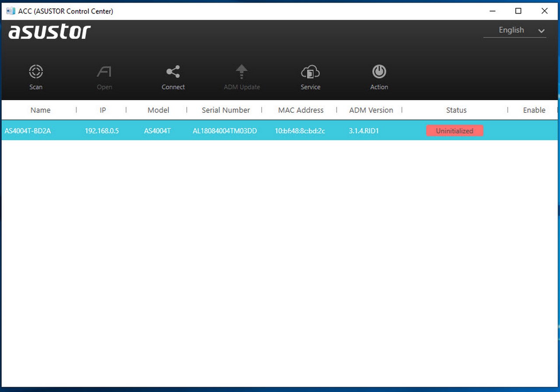This screenshot has width=560, height=392.
Task: Sort by Serial Number column header
Action: 226,110
